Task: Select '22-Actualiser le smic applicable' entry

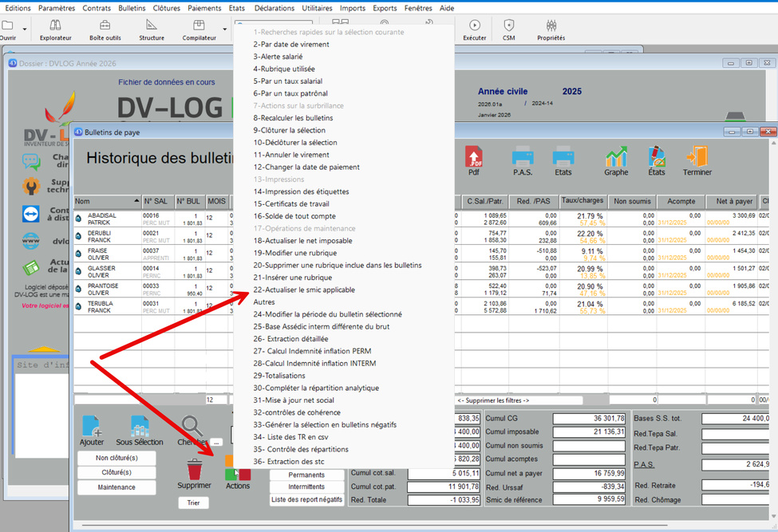Action: click(304, 290)
